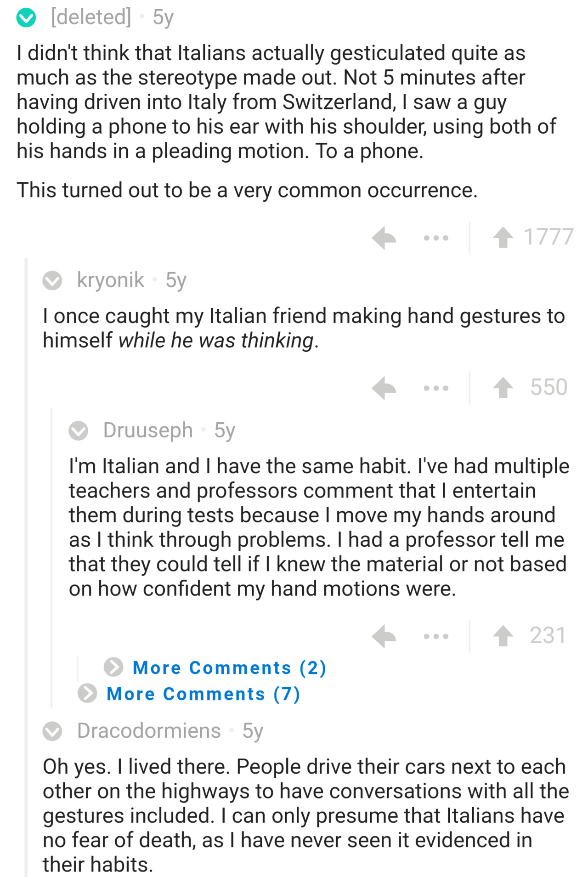Collapse the deleted user's comment thread
Screen dimensions: 588x877
click(26, 18)
